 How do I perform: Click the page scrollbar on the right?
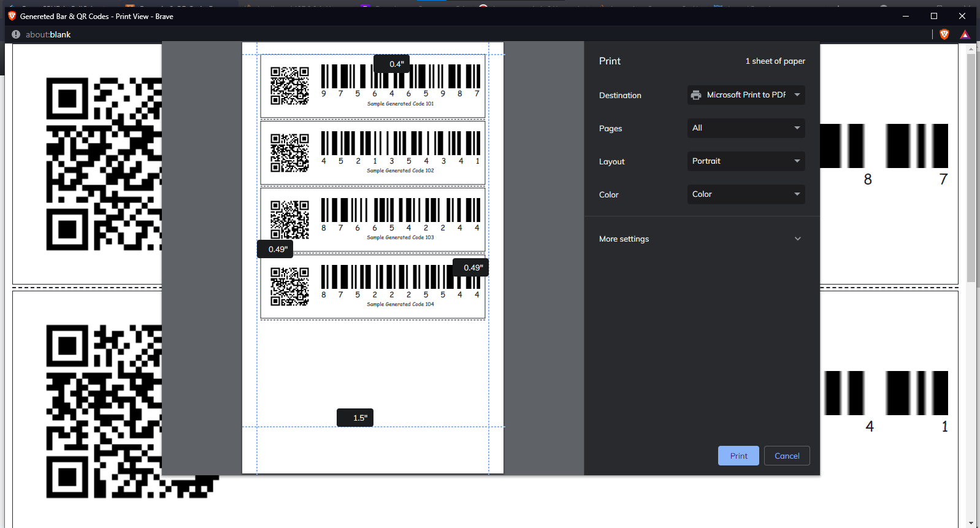(x=970, y=168)
